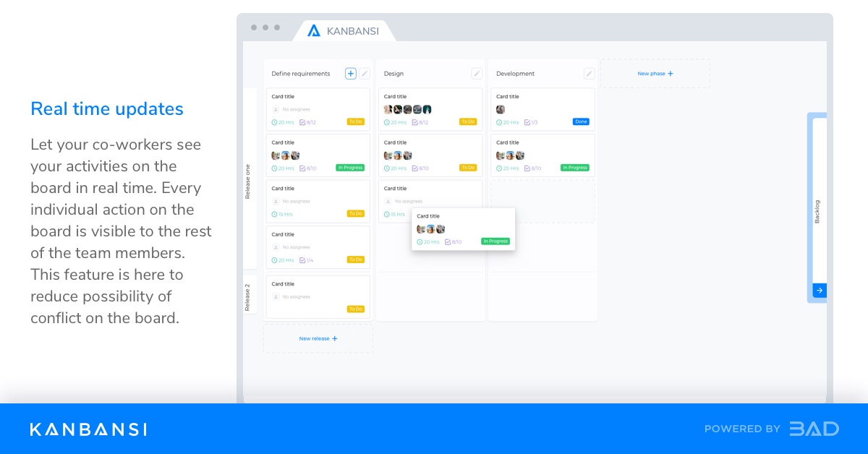Edit the Define requirements column via pencil icon
The width and height of the screenshot is (868, 454).
365,73
